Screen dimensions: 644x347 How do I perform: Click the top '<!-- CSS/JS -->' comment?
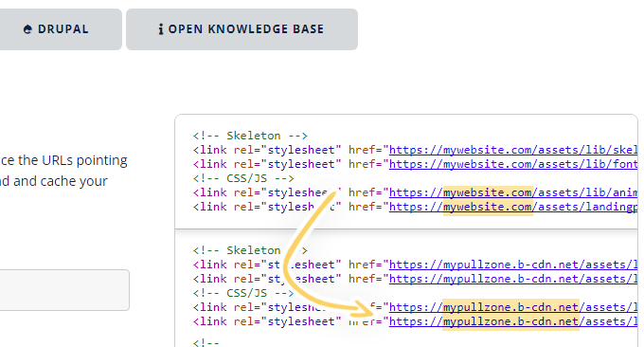click(x=243, y=178)
